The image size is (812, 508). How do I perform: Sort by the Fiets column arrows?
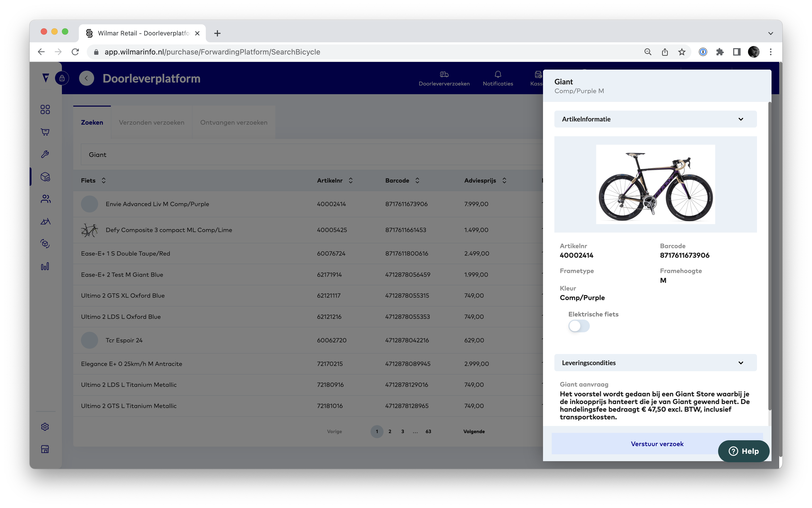103,180
